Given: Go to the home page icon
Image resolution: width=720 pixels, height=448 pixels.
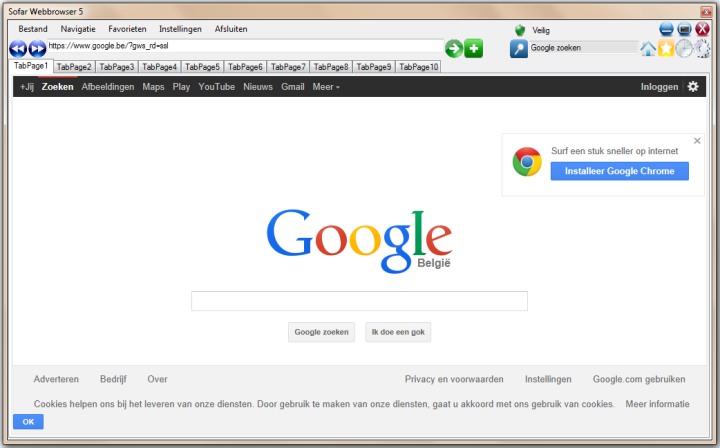Looking at the screenshot, I should pyautogui.click(x=648, y=48).
